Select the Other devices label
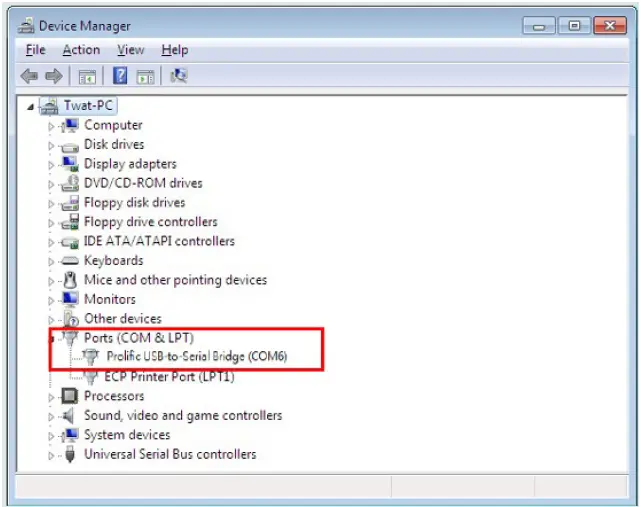 point(123,319)
